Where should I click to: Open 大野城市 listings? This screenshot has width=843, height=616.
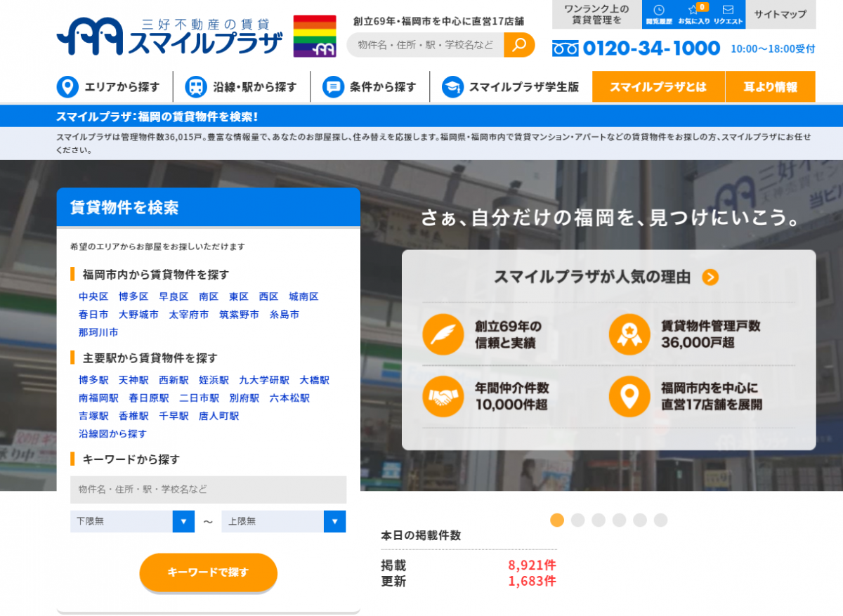138,315
